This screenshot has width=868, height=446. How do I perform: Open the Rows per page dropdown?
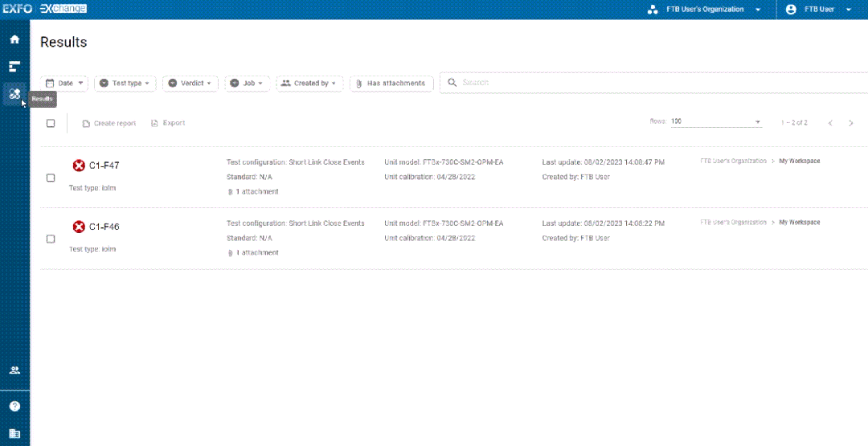click(716, 122)
